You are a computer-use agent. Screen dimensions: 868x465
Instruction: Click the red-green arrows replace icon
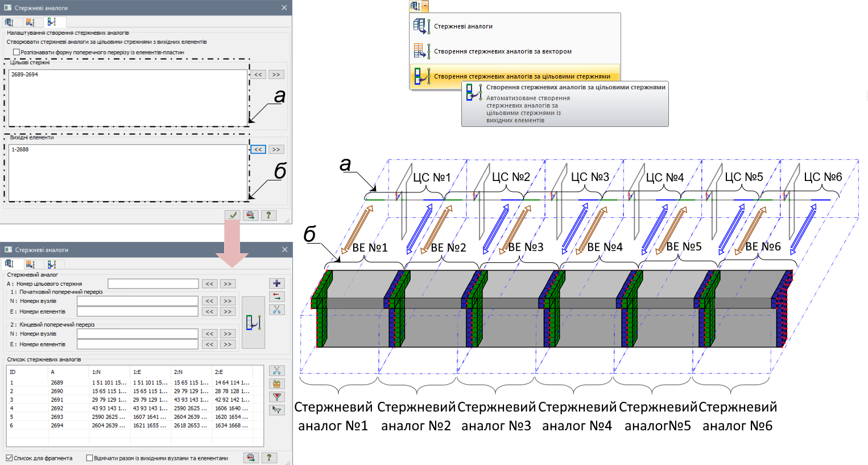click(276, 297)
